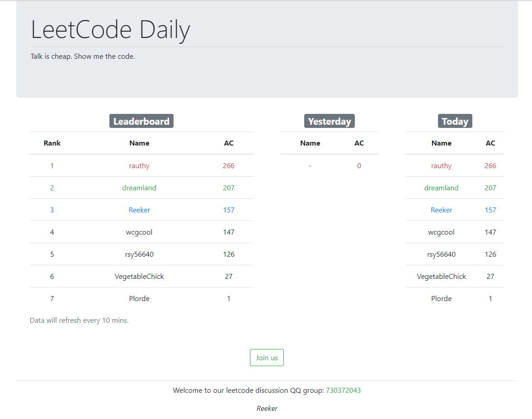Click Plorde in the Today table
This screenshot has width=532, height=419.
coord(441,299)
